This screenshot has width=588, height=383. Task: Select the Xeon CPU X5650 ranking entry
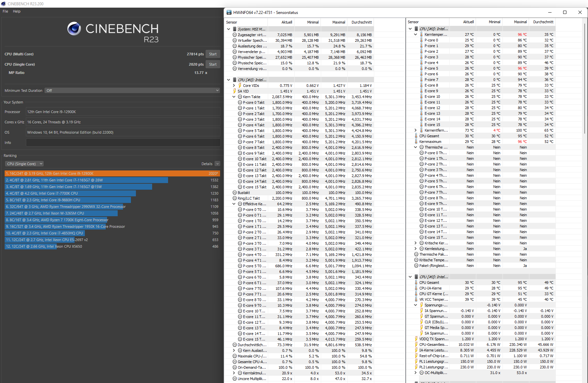(x=112, y=246)
